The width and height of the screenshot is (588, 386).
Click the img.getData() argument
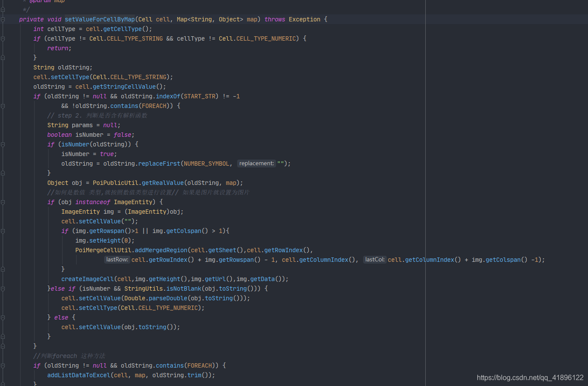click(x=259, y=279)
